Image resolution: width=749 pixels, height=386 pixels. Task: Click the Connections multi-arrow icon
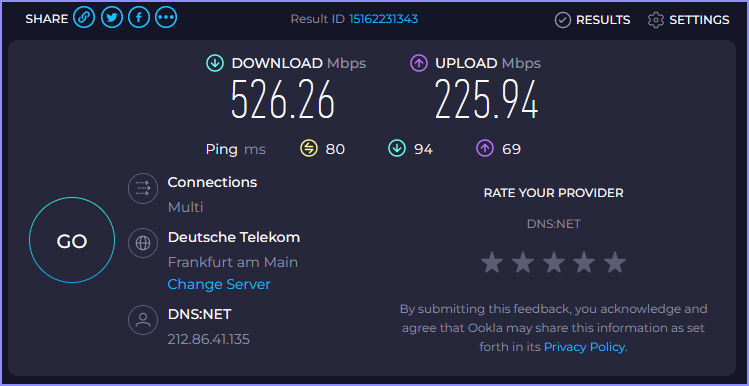[x=143, y=188]
